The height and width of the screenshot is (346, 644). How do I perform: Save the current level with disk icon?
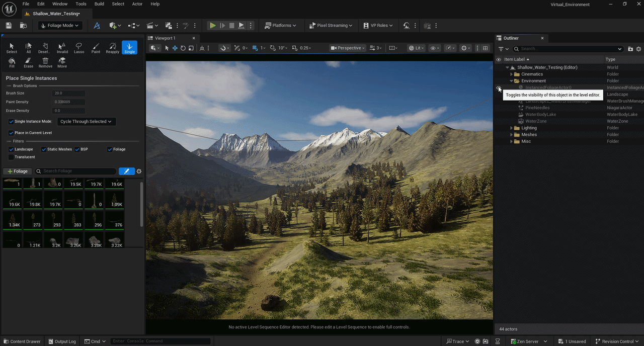click(9, 25)
